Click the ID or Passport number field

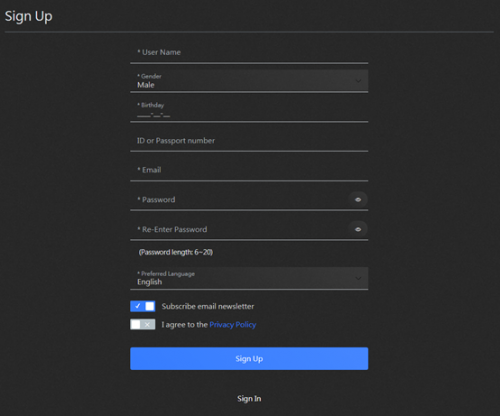(x=249, y=141)
